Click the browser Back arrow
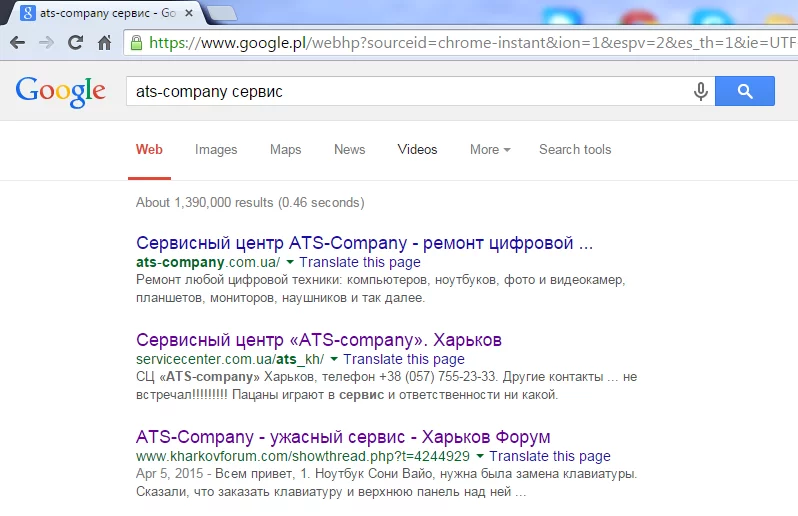The height and width of the screenshot is (516, 798). [x=18, y=42]
